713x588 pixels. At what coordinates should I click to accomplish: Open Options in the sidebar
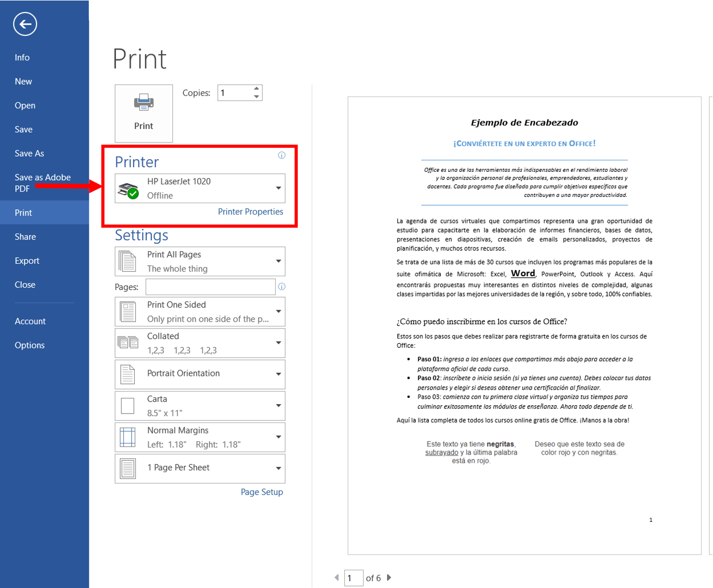[44, 345]
